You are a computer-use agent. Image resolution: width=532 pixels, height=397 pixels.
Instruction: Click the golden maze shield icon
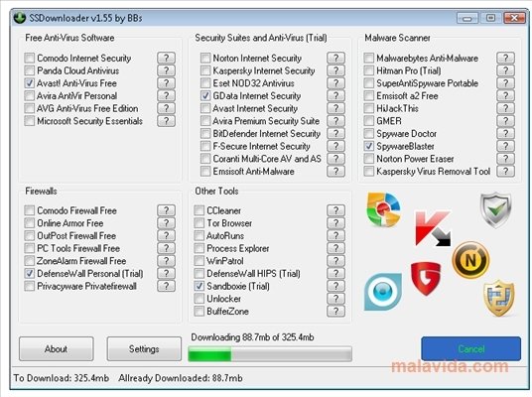pos(498,298)
